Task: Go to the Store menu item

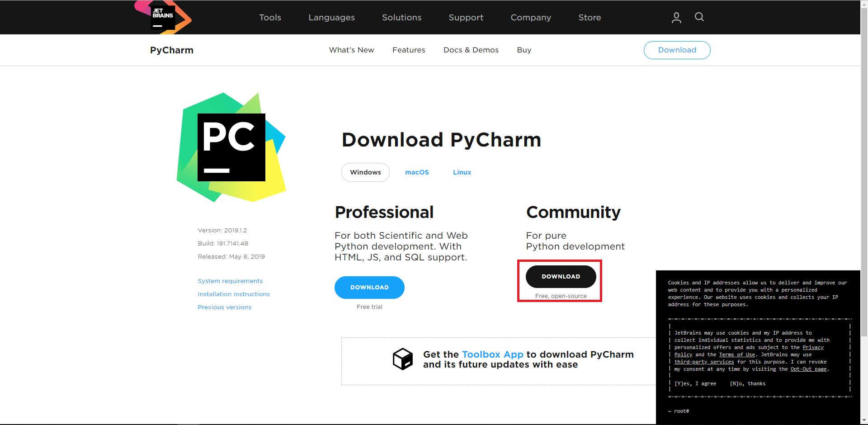Action: 590,17
